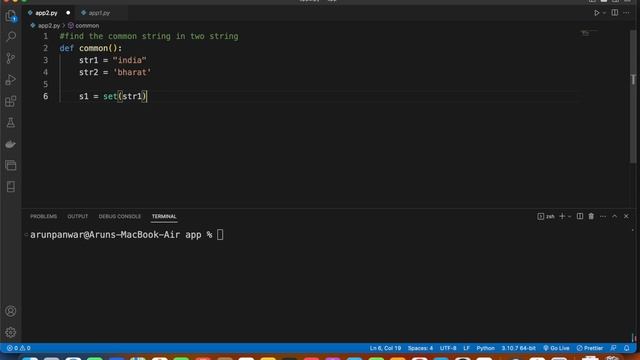The width and height of the screenshot is (640, 360).
Task: Click unsaved dot on app2.py tab
Action: 68,13
